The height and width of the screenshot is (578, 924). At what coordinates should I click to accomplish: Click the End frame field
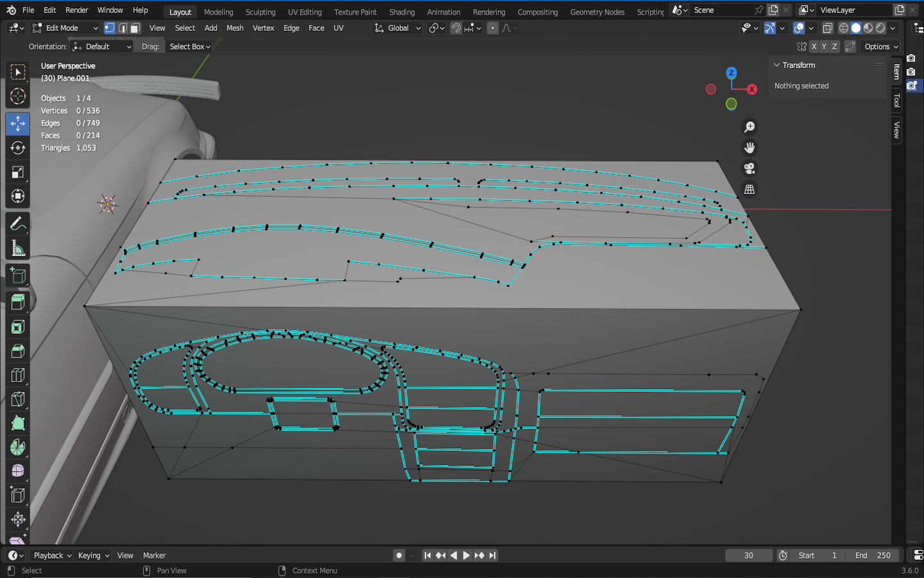(872, 556)
